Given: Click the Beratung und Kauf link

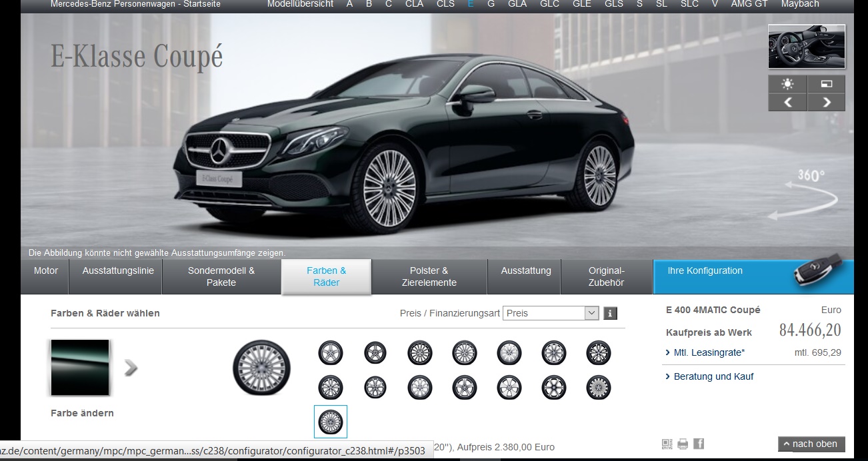Looking at the screenshot, I should coord(713,376).
